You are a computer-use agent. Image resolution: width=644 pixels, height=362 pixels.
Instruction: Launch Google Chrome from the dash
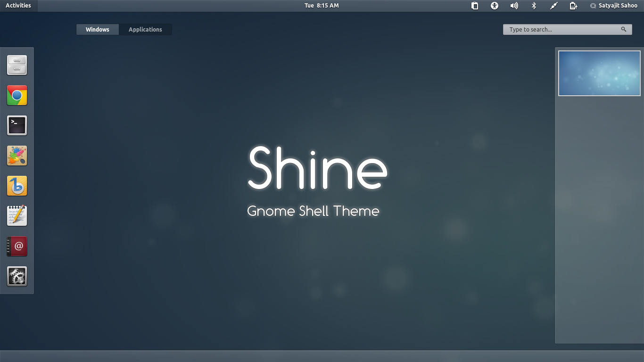(x=17, y=95)
